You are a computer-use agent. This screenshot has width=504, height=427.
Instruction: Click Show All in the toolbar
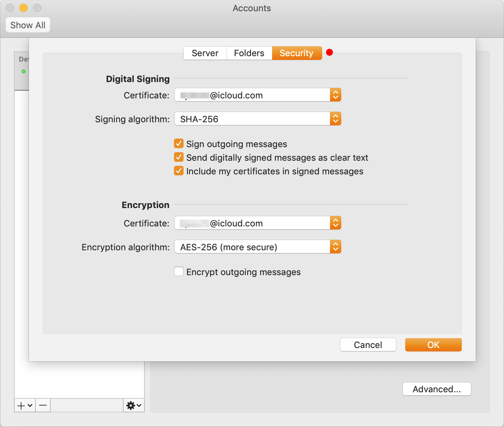pyautogui.click(x=28, y=25)
